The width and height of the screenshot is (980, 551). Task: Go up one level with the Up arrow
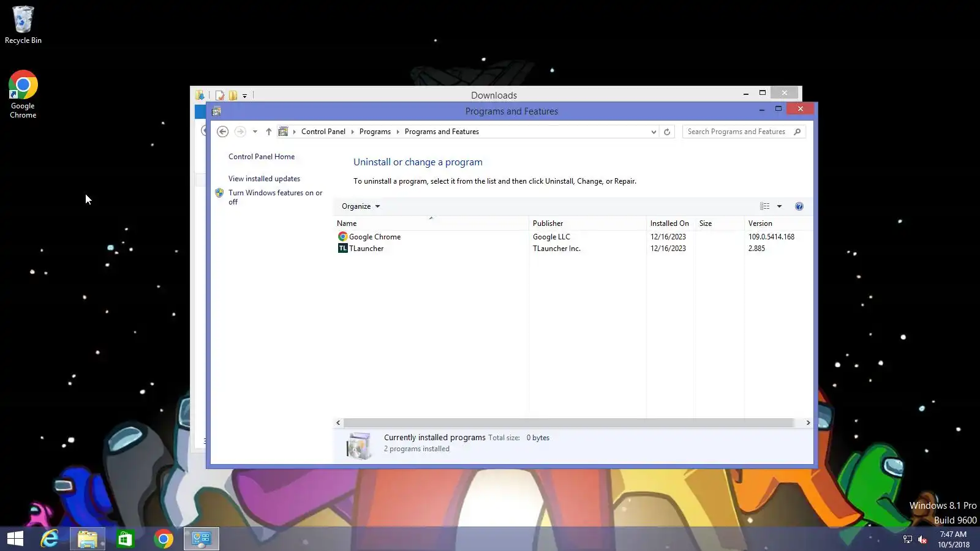268,132
